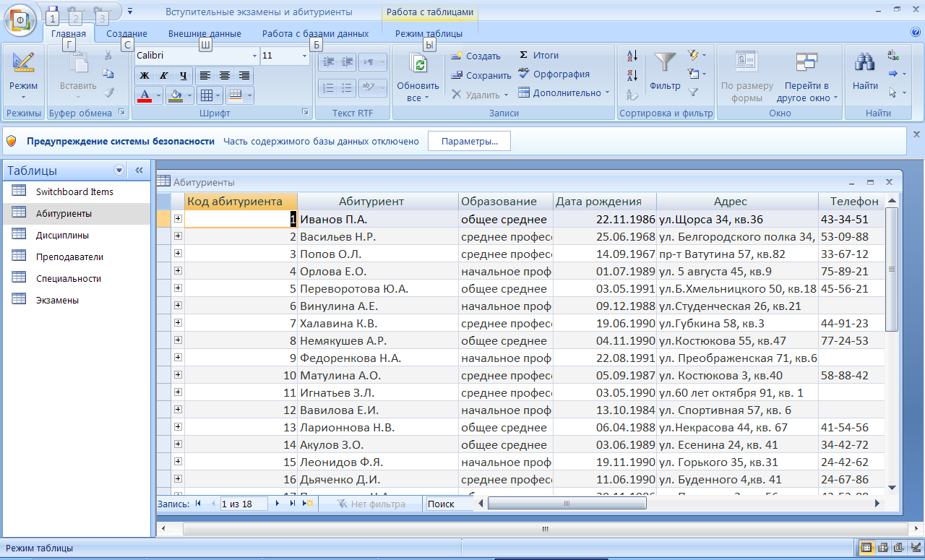
Task: Open the Внешние данные ribbon tab
Action: [205, 34]
